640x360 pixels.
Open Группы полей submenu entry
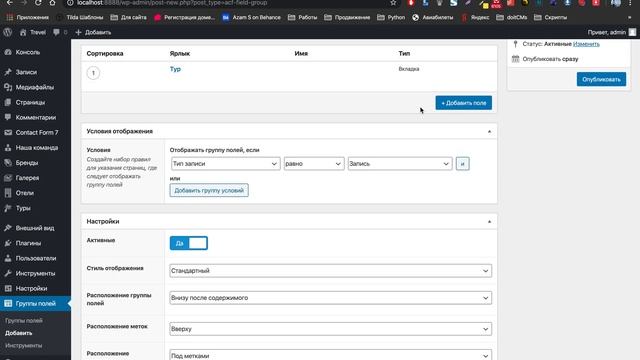click(24, 320)
